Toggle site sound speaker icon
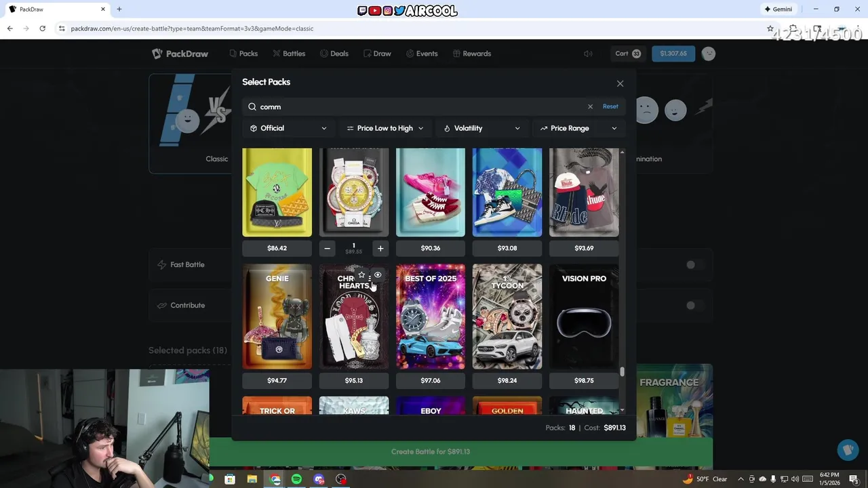Screen dimensions: 868x488 588,54
